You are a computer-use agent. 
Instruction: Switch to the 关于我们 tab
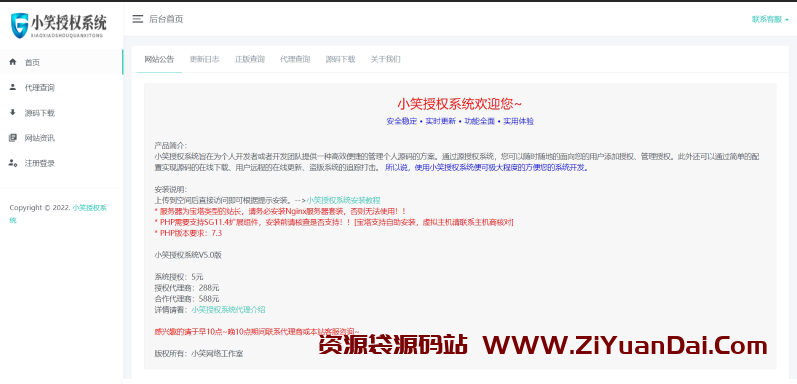point(385,59)
